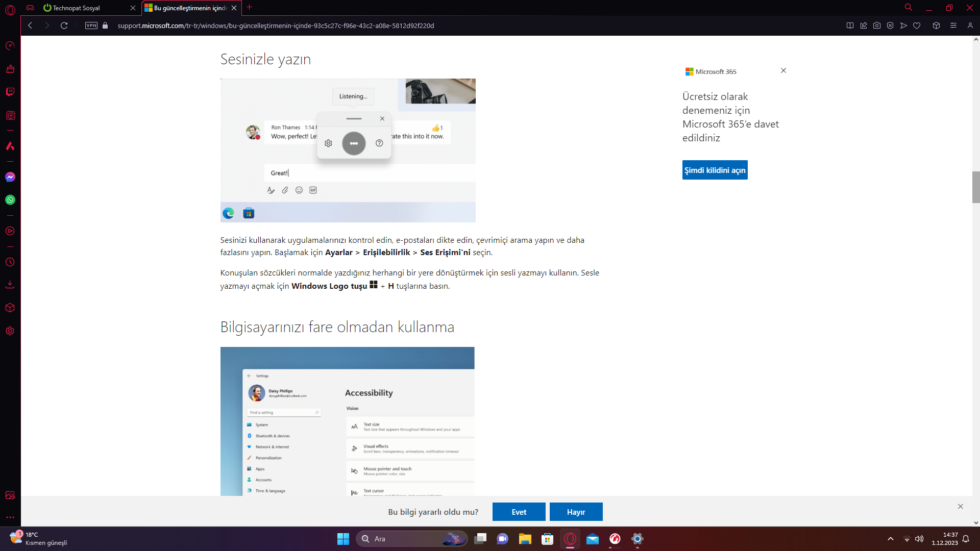Adjust system volume speaker icon
The image size is (980, 551).
point(919,539)
